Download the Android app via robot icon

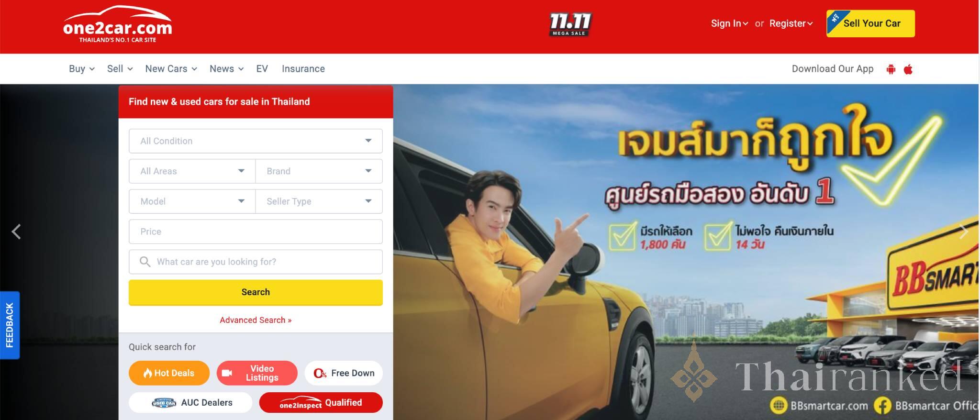(891, 69)
